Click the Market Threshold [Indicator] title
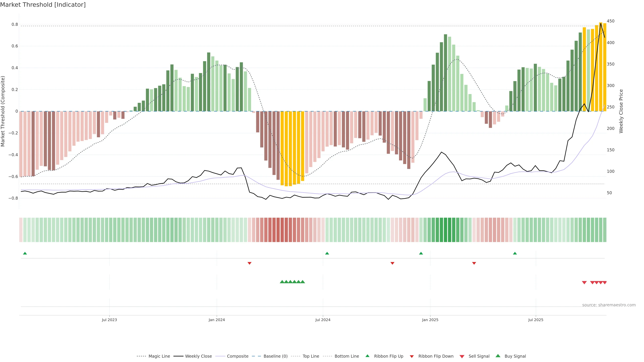 43,5
